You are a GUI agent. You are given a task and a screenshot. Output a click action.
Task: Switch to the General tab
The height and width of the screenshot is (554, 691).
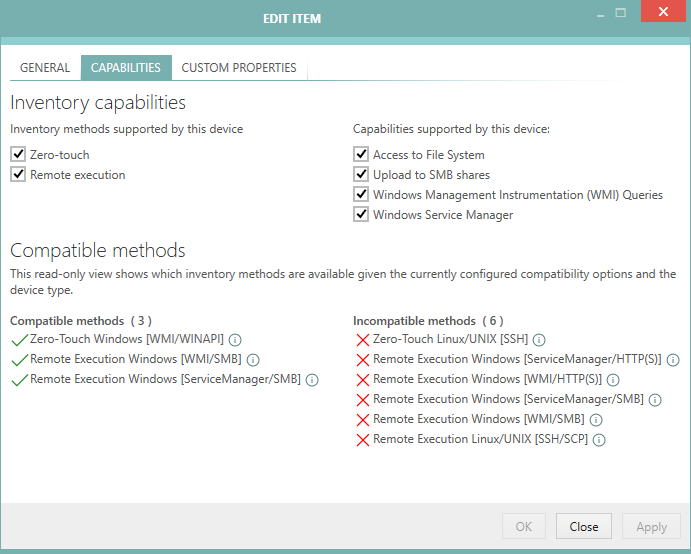[45, 68]
